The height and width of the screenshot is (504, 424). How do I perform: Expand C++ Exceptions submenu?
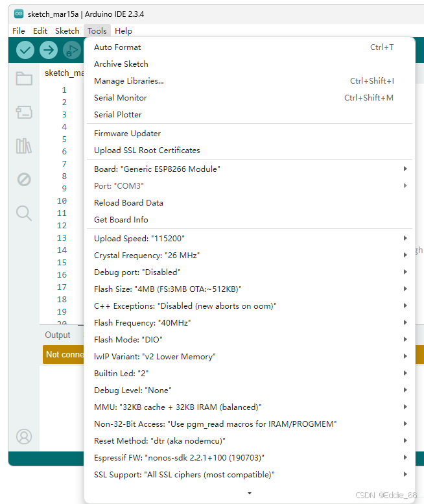(x=250, y=306)
